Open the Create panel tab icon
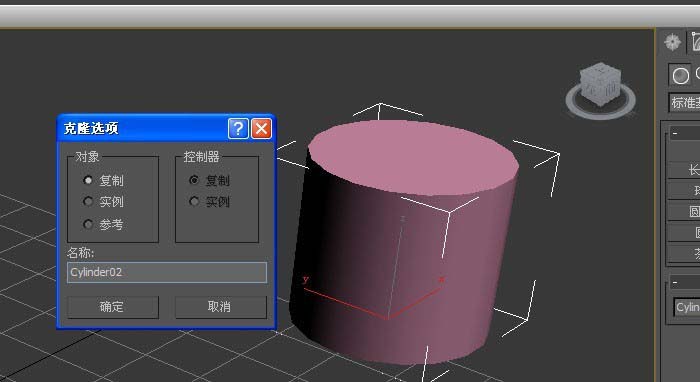This screenshot has width=700, height=382. (x=672, y=42)
